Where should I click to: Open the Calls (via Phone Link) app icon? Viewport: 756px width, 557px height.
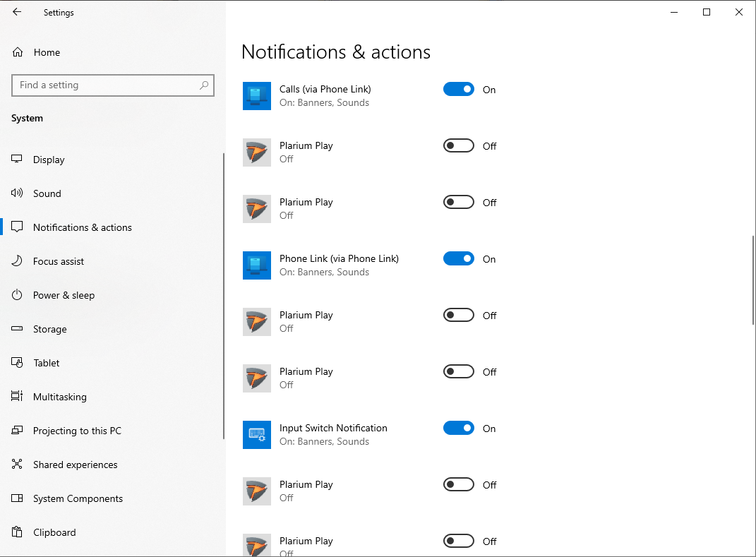[x=257, y=96]
